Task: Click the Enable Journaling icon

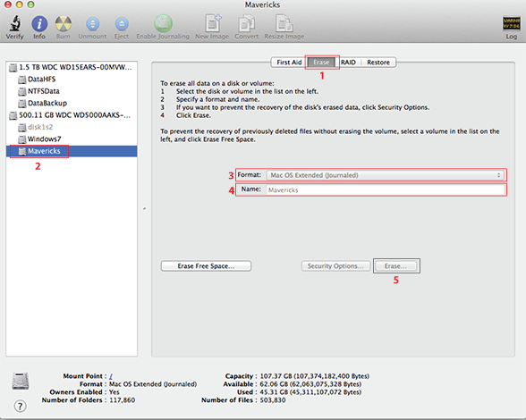Action: pyautogui.click(x=163, y=23)
